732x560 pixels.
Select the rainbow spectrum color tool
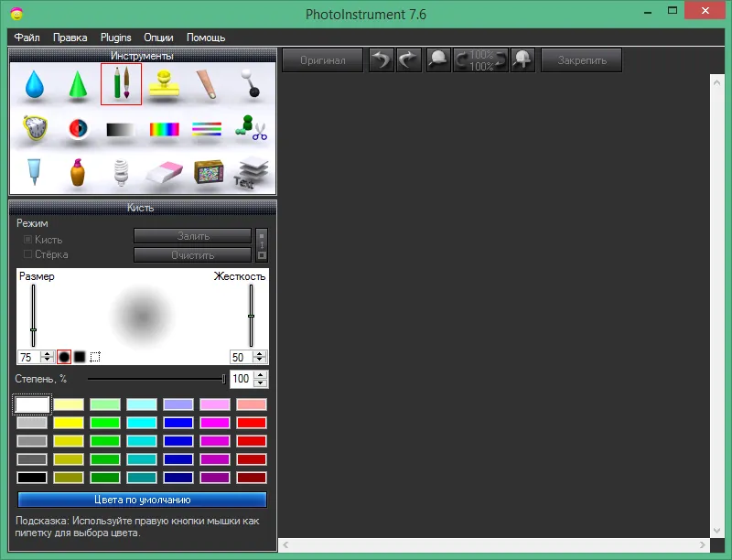point(165,129)
